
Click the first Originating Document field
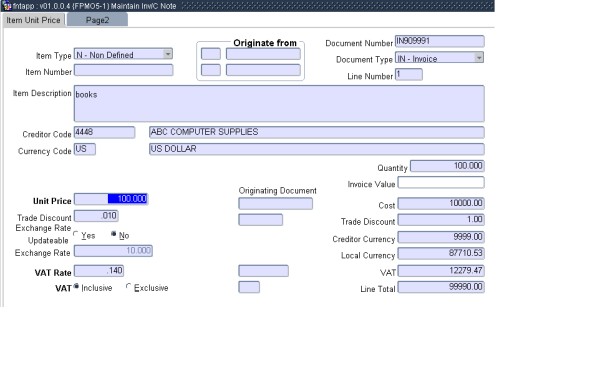point(276,204)
